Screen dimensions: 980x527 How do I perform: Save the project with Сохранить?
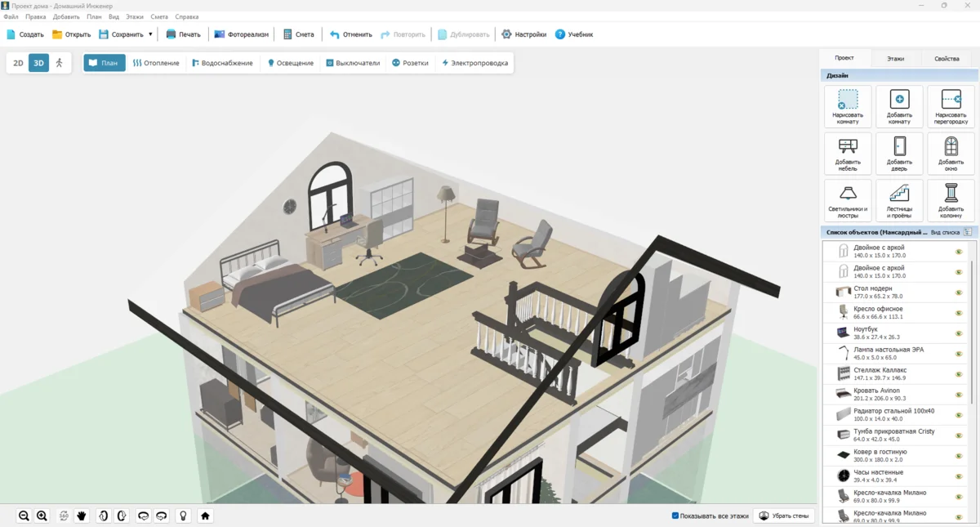121,34
